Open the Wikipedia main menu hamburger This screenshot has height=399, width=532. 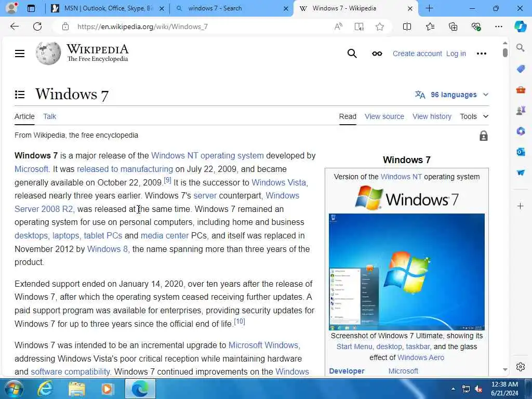coord(20,54)
